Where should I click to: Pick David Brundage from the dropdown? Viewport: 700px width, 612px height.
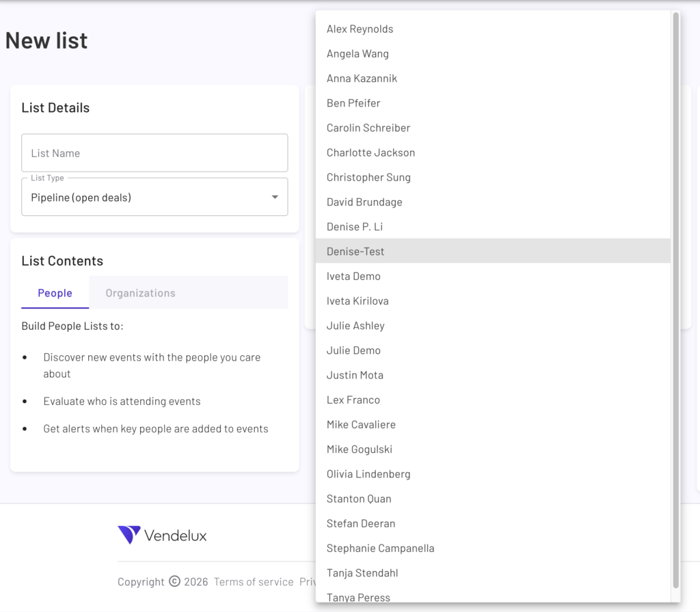364,202
